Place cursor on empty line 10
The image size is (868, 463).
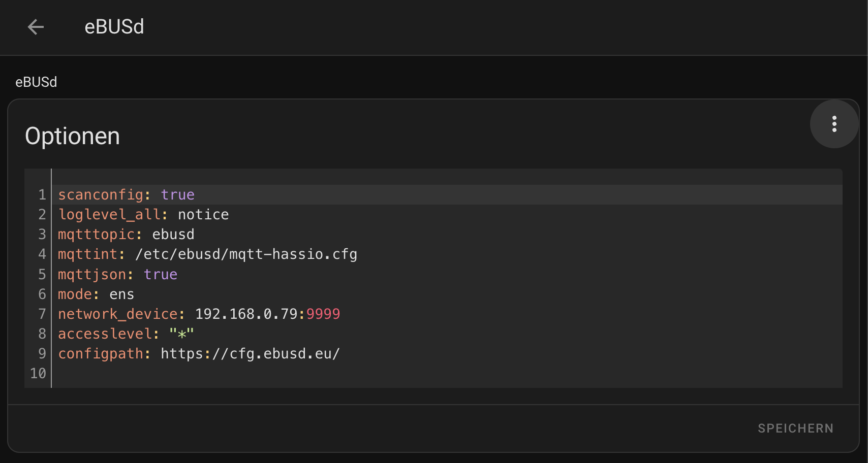447,374
